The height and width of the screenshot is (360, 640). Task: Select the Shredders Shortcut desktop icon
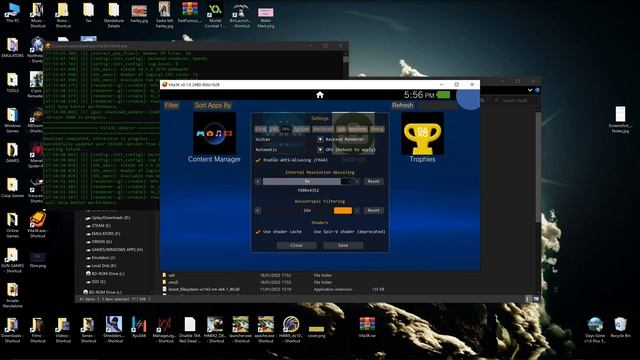tap(113, 329)
